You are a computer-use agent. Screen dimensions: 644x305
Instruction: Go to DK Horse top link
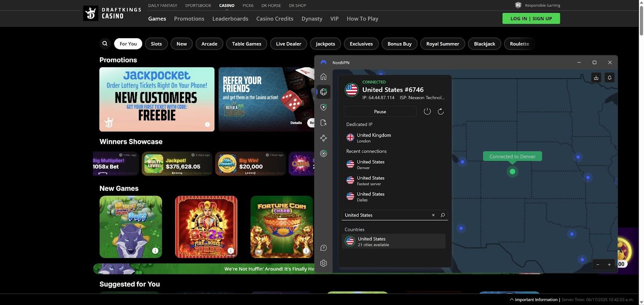click(x=271, y=5)
